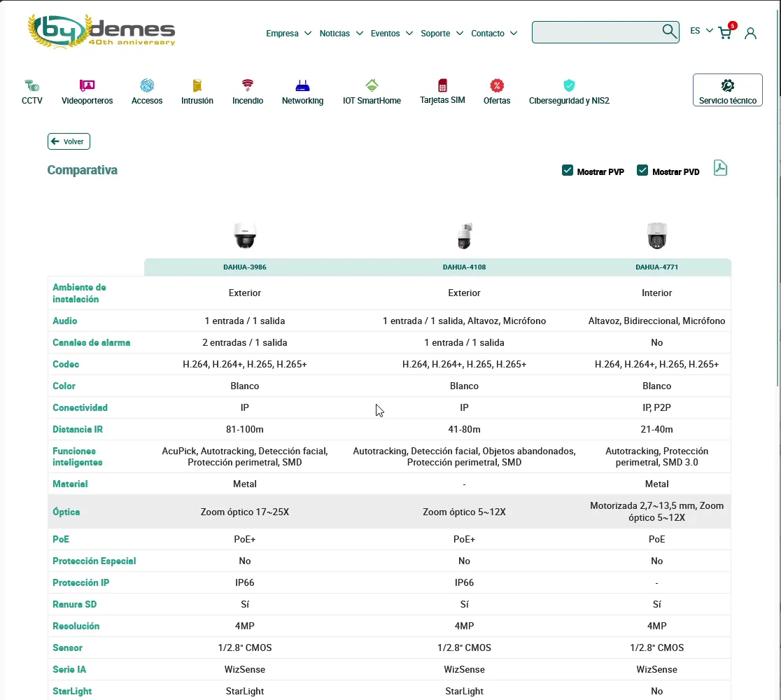Viewport: 781px width, 700px height.
Task: Toggle the Mostrar PVP checkbox
Action: point(568,170)
